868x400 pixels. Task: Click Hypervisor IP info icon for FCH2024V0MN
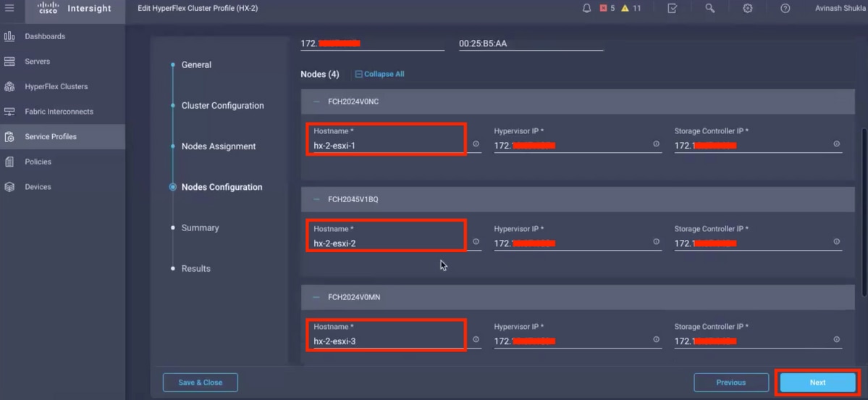[656, 340]
